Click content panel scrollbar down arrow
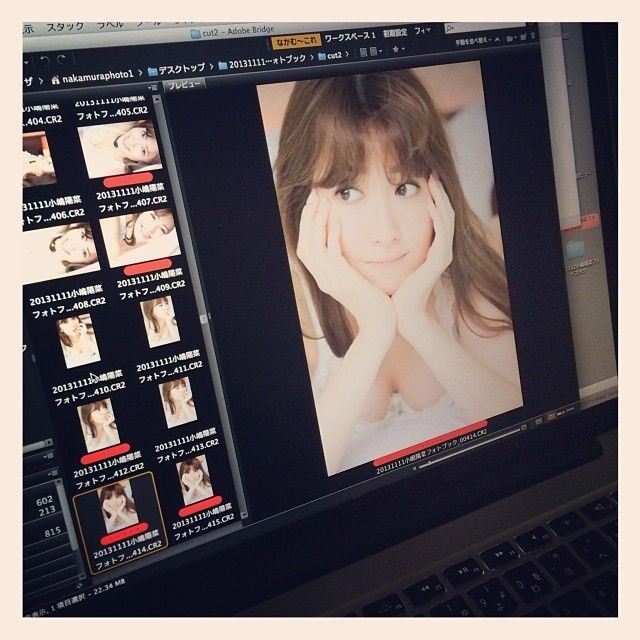 point(243,514)
